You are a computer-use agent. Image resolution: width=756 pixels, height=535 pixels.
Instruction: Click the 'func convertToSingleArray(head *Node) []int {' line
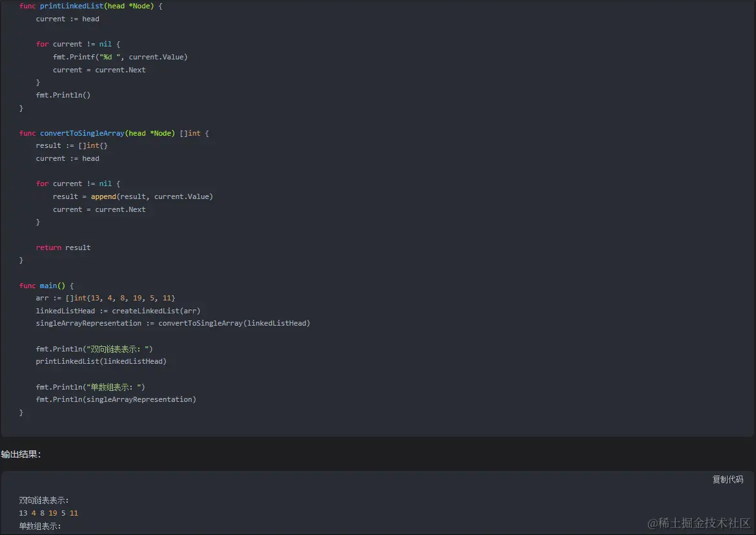pyautogui.click(x=114, y=133)
